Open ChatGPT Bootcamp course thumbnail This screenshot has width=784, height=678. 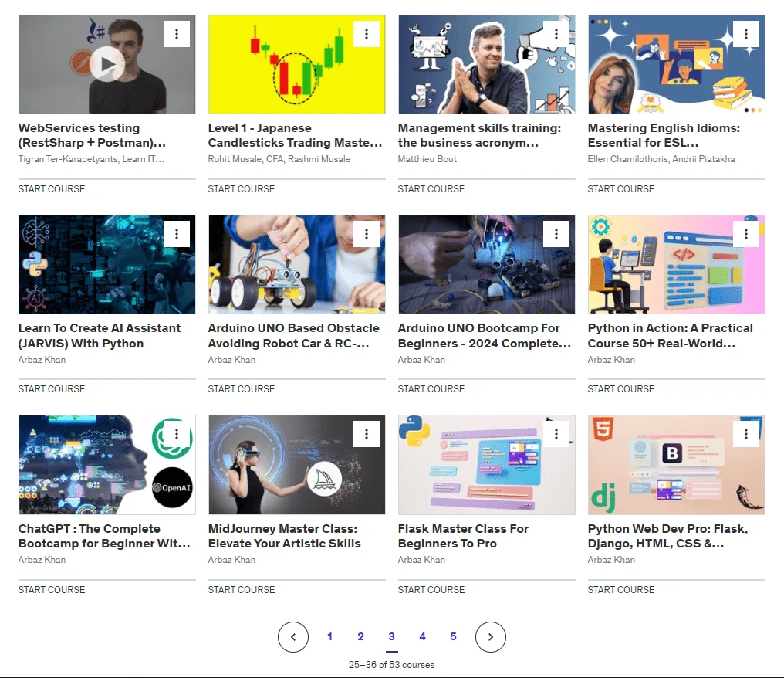pos(107,464)
